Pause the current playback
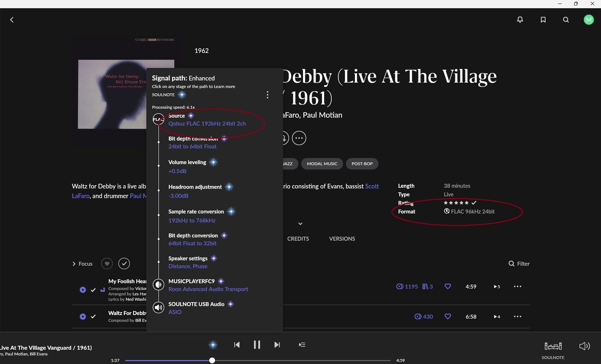Screen dimensions: 601x364 [257, 345]
